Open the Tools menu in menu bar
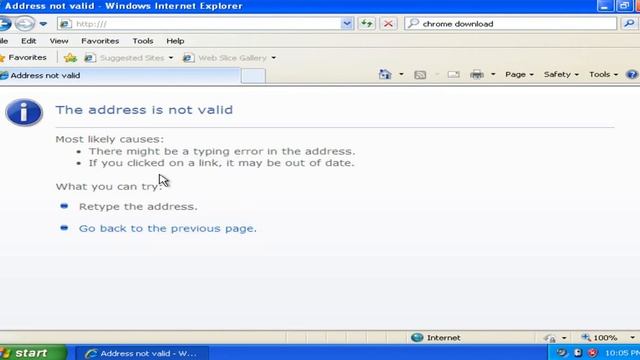The height and width of the screenshot is (360, 640). pos(143,41)
